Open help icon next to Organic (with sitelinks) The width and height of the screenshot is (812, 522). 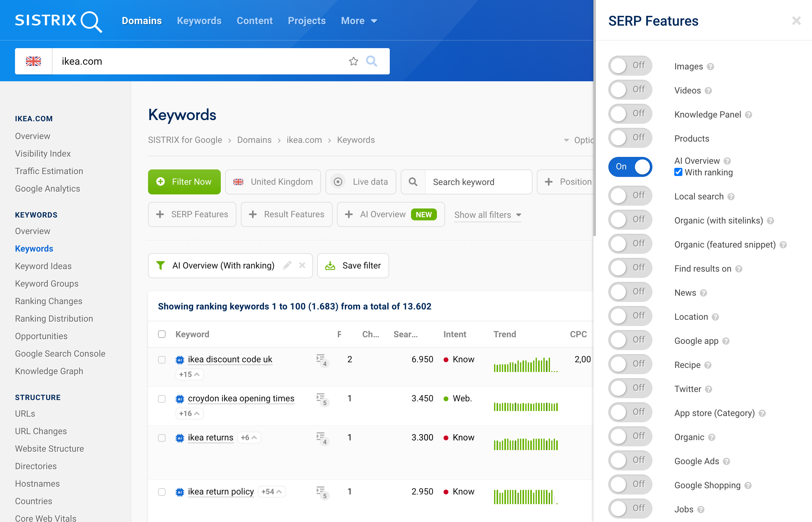771,221
